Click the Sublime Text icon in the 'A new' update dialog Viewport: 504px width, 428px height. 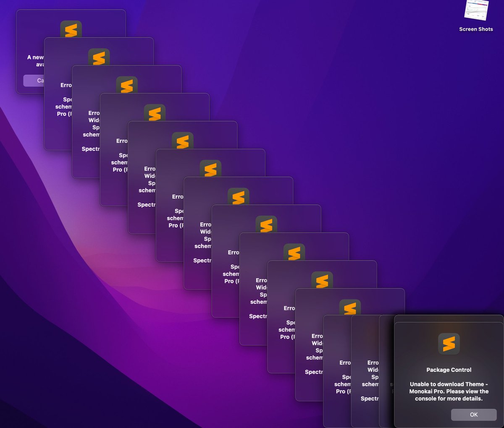pos(71,29)
